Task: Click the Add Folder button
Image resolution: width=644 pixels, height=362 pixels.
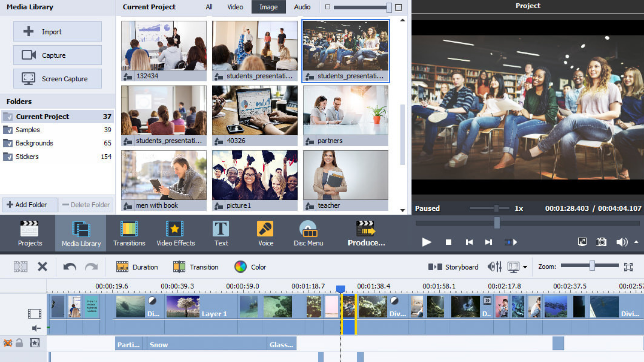Action: tap(29, 204)
